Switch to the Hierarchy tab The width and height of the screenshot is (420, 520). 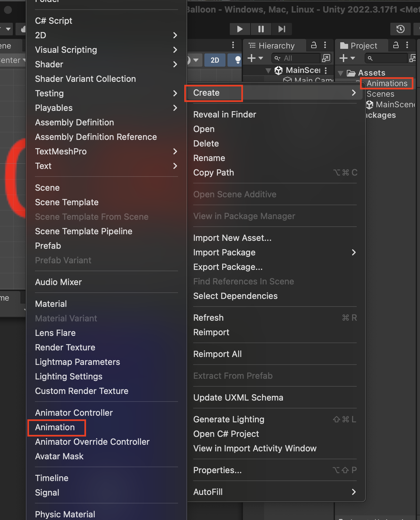coord(272,46)
